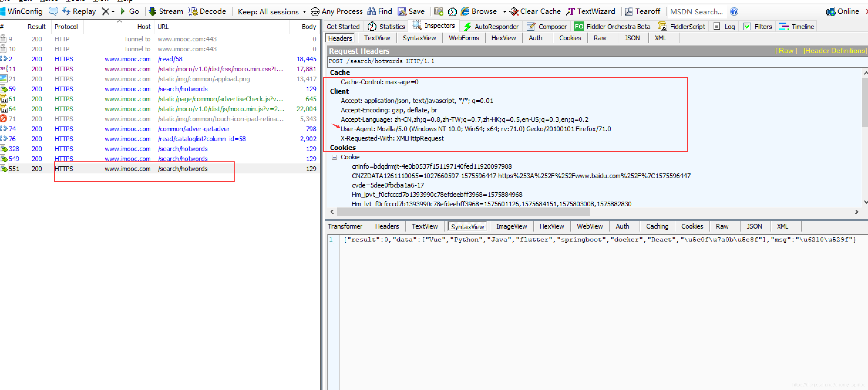Click the Replay toolbar icon

coord(67,11)
